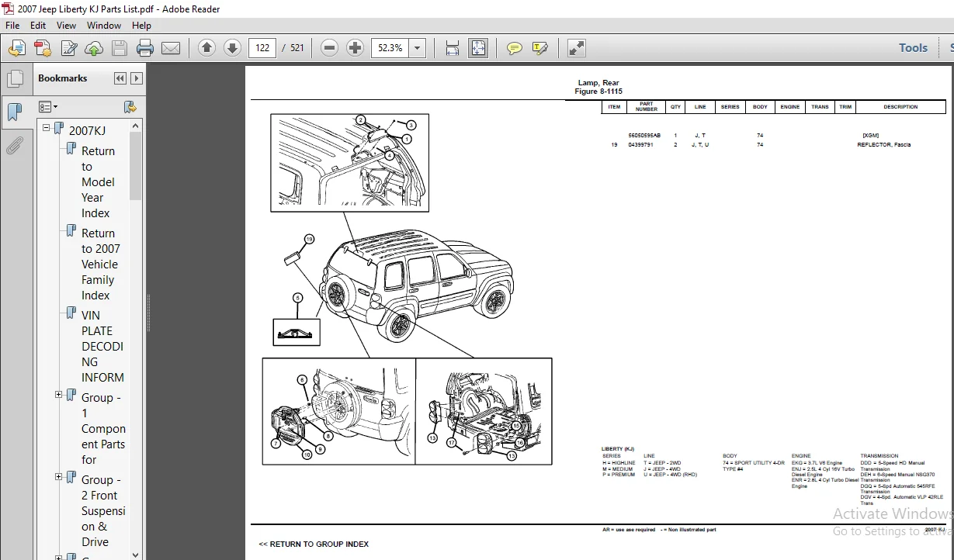Expand the Group - 1 Component Parts bookmark
Image resolution: width=954 pixels, height=560 pixels.
point(59,395)
